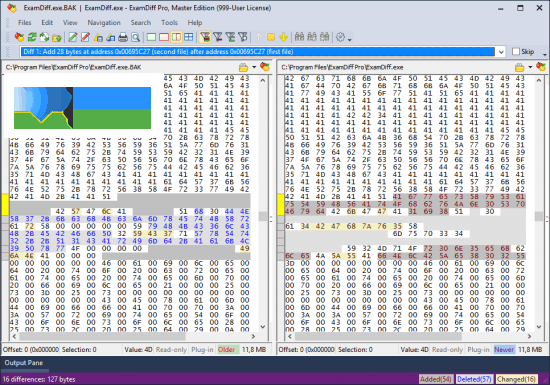The width and height of the screenshot is (550, 385).
Task: Show only the left pane (green frame icon)
Action: click(x=152, y=37)
